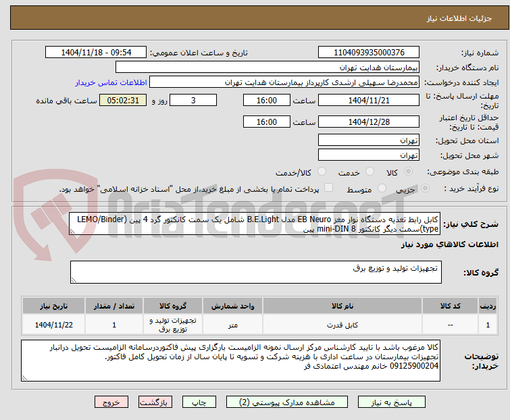Click the request creator field محمدرضا سهیلی

(x=284, y=82)
